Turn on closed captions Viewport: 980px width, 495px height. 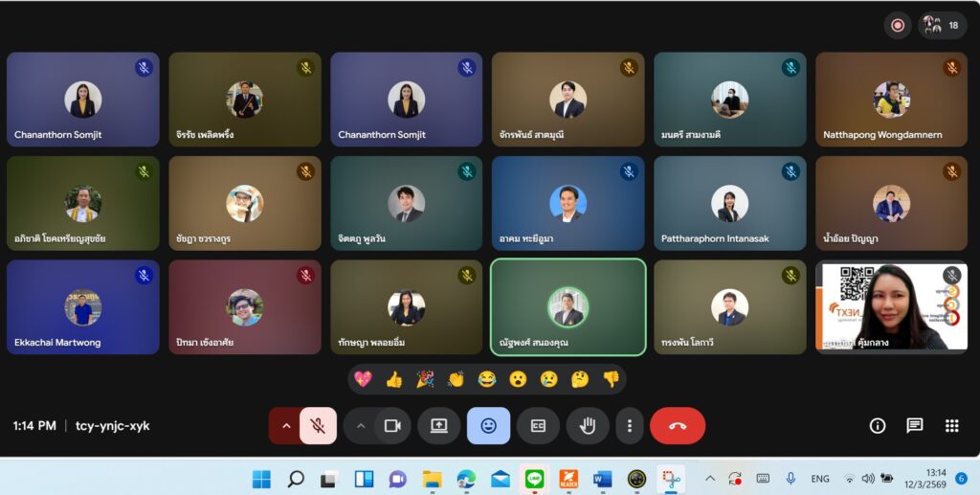[538, 426]
